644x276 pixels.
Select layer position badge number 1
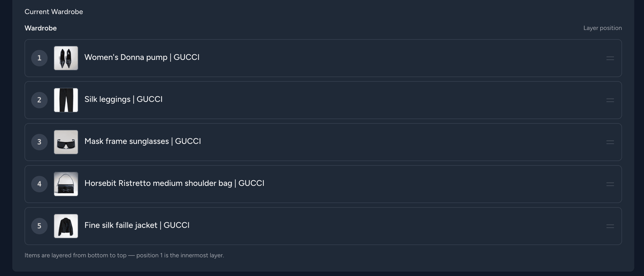point(39,58)
